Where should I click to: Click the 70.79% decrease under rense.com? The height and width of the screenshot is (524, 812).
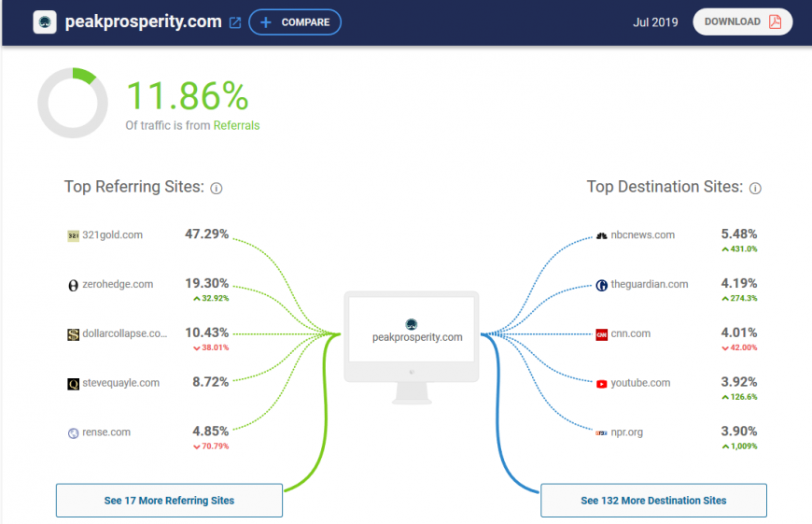[211, 446]
